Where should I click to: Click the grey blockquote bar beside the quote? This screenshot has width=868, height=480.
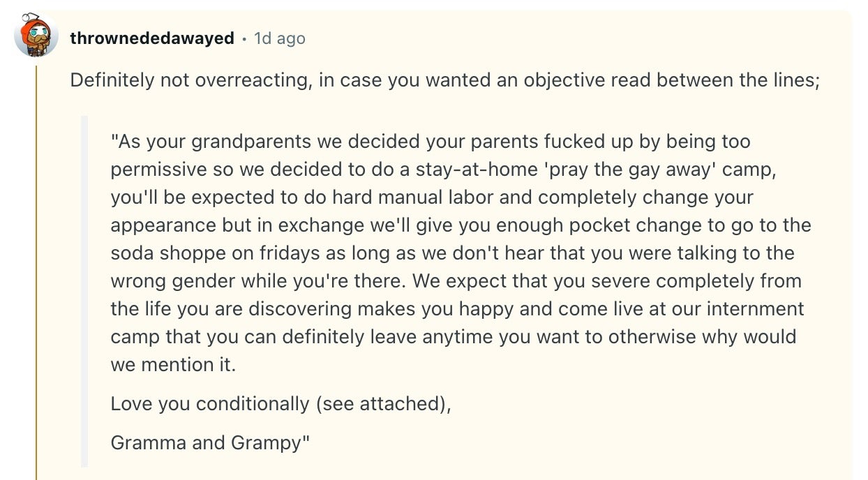coord(84,292)
